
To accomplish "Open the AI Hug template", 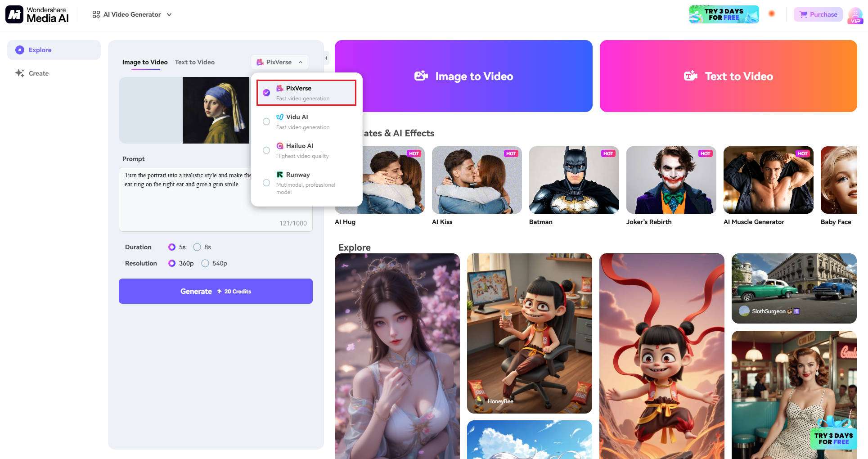I will pyautogui.click(x=380, y=180).
